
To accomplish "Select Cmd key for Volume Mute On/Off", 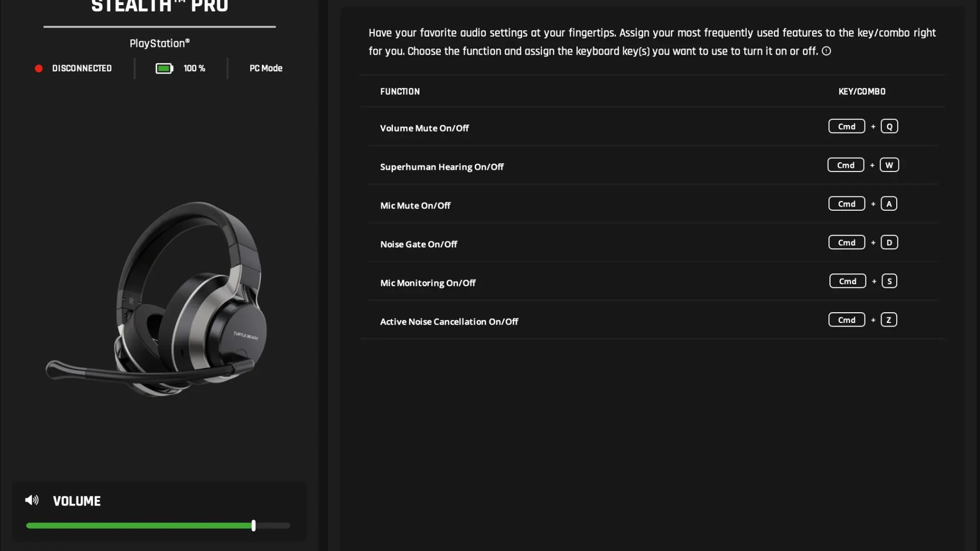I will point(847,127).
